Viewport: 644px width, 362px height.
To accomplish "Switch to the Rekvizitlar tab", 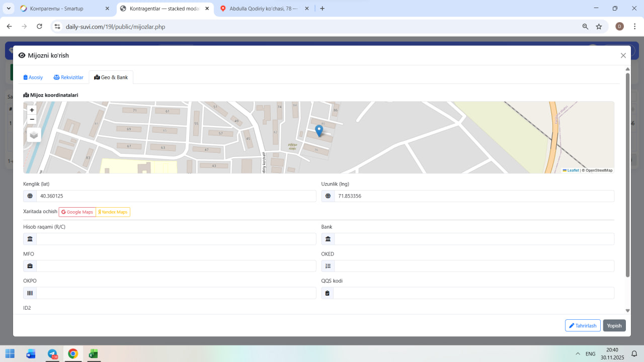I will pos(68,77).
